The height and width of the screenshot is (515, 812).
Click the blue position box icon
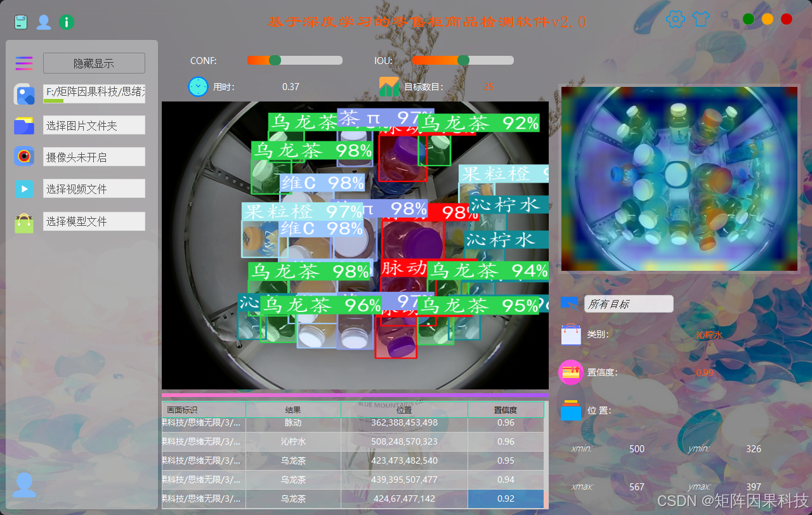pyautogui.click(x=570, y=410)
